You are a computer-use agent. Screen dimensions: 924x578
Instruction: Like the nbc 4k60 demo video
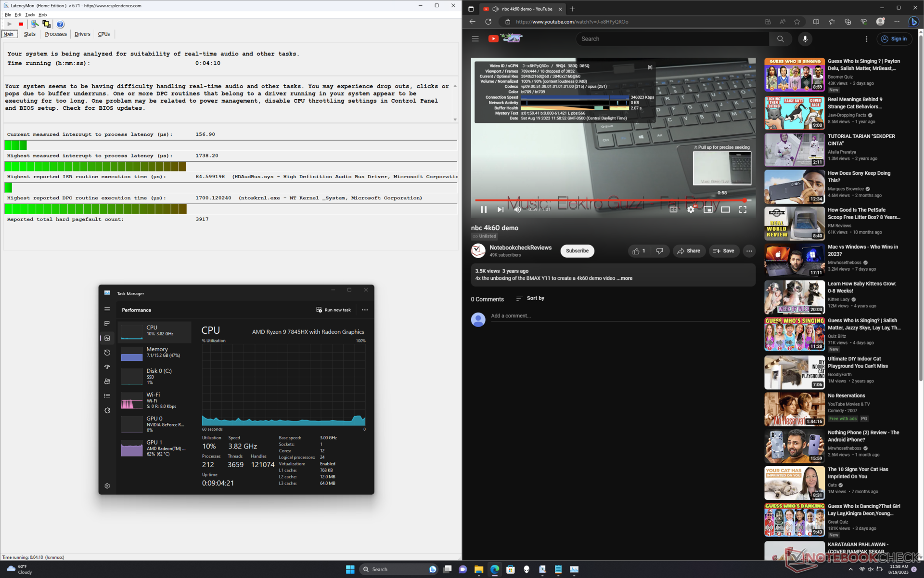[639, 251]
